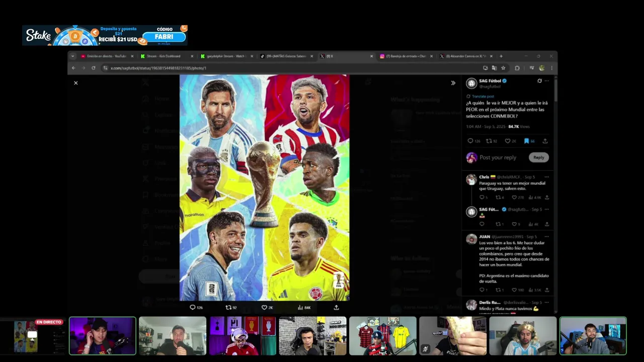Screen dimensions: 644x362
Task: Click share icon below the photo
Action: tap(336, 307)
